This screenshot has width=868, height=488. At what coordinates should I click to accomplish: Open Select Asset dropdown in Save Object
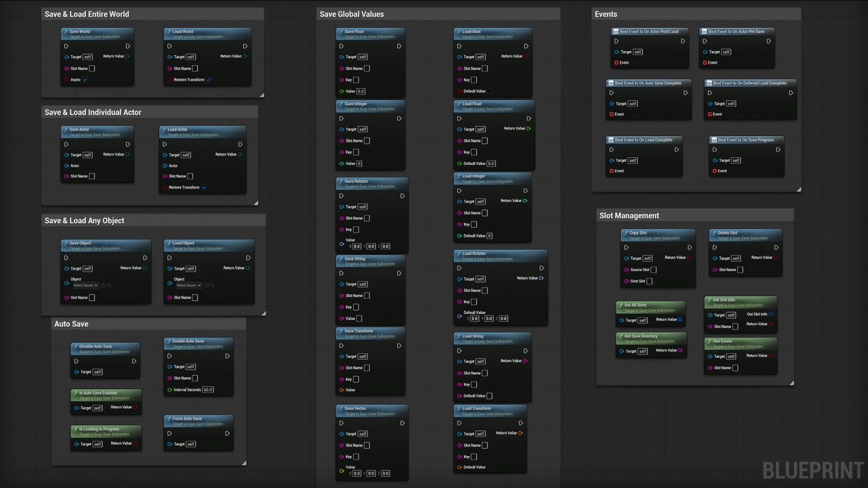[85, 285]
